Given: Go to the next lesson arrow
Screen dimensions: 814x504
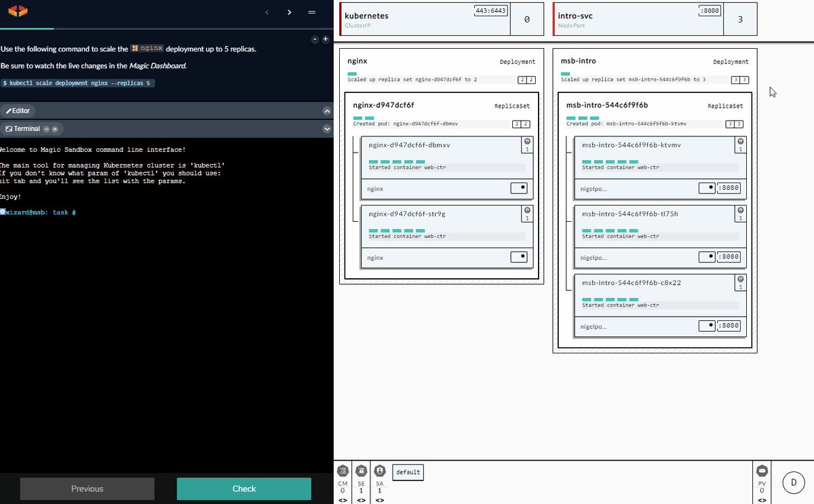Looking at the screenshot, I should (290, 12).
